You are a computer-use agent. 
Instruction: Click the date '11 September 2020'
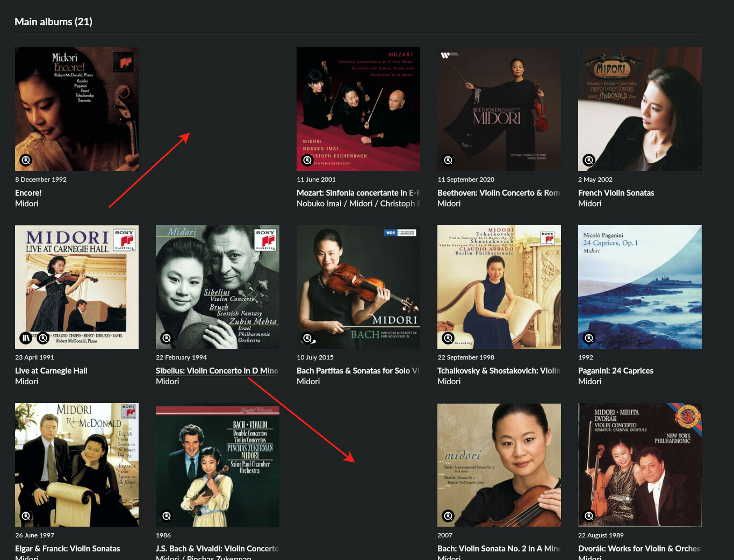point(466,180)
